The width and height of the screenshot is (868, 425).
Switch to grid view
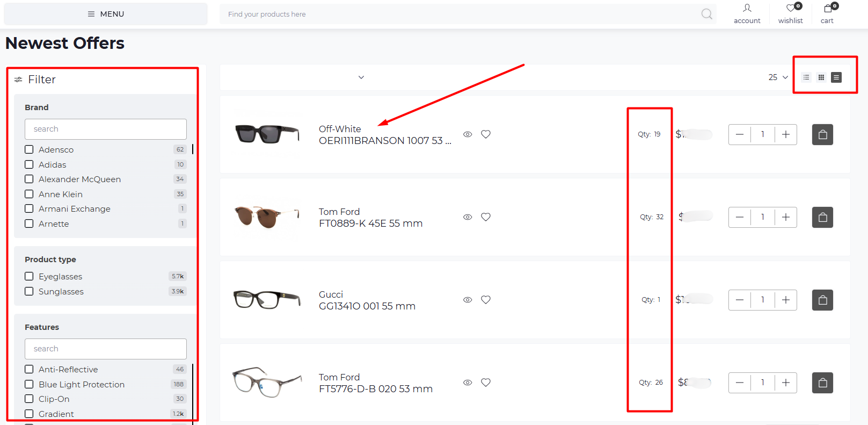pyautogui.click(x=821, y=77)
